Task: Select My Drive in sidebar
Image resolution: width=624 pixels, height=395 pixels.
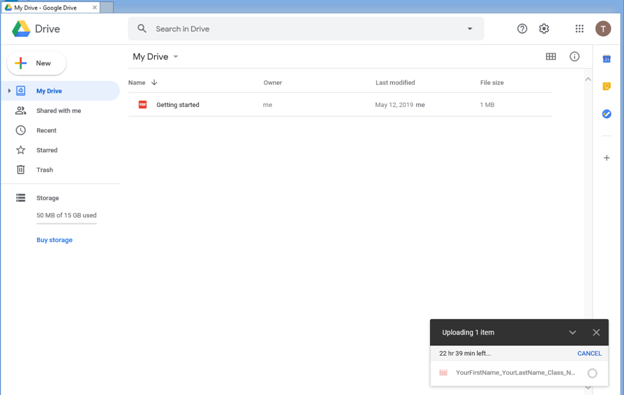Action: coord(60,91)
